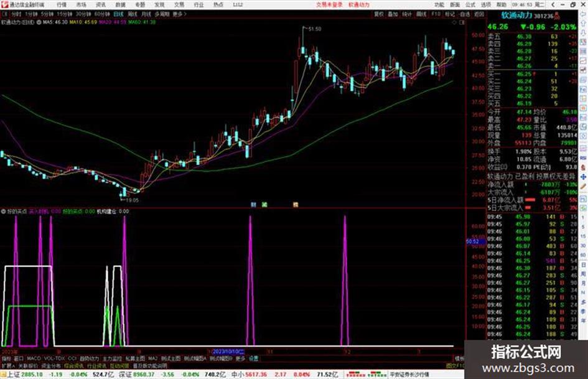Click the 返回 back button

click(479, 14)
